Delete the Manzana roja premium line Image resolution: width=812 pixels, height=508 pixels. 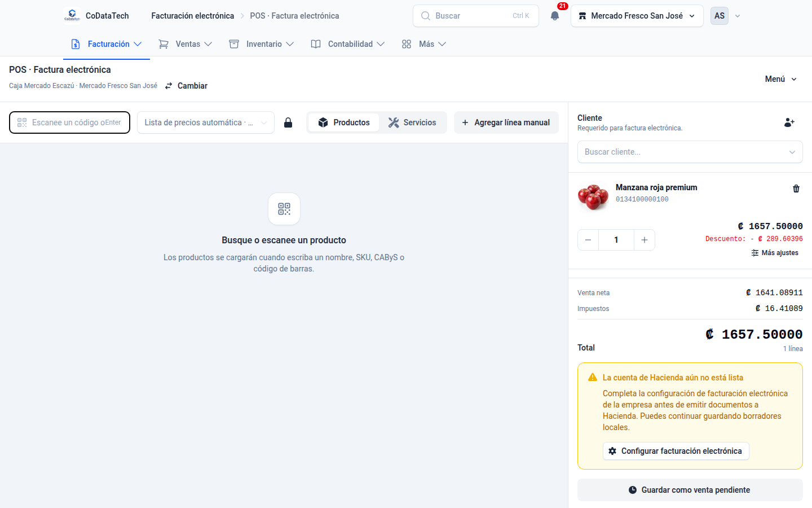pos(796,189)
